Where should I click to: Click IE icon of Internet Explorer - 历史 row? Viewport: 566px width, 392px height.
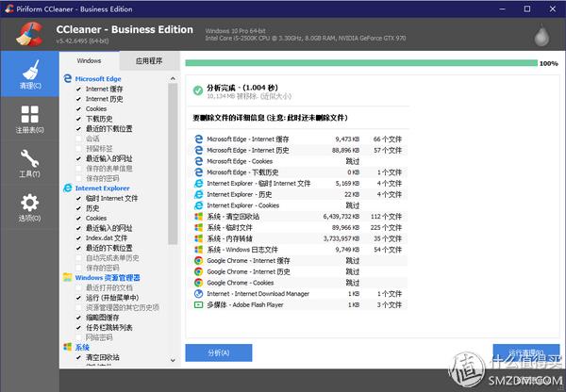click(198, 194)
